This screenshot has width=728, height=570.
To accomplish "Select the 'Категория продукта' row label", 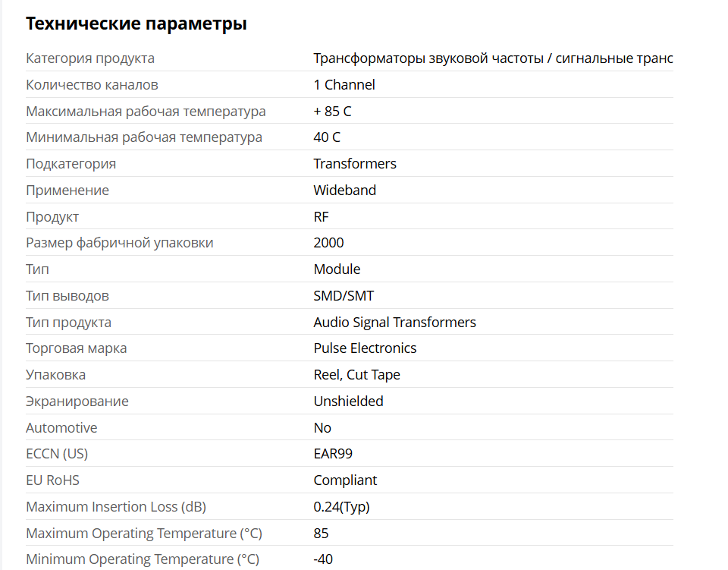I will (90, 58).
